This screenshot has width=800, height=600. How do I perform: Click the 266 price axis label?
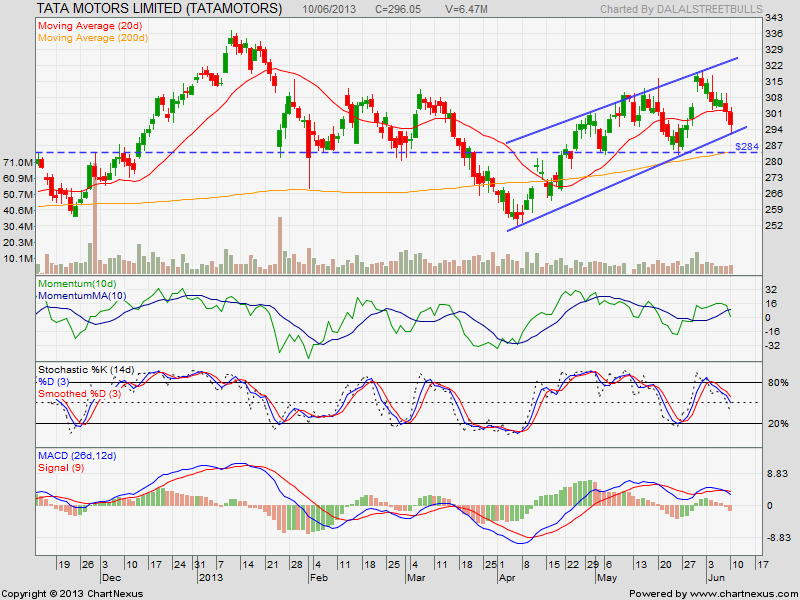click(774, 193)
